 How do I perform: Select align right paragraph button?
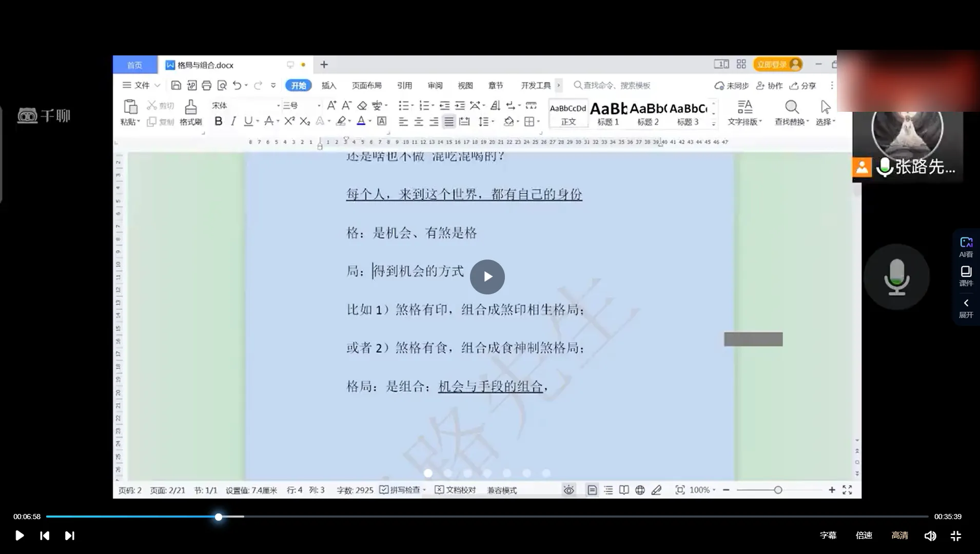coord(434,122)
